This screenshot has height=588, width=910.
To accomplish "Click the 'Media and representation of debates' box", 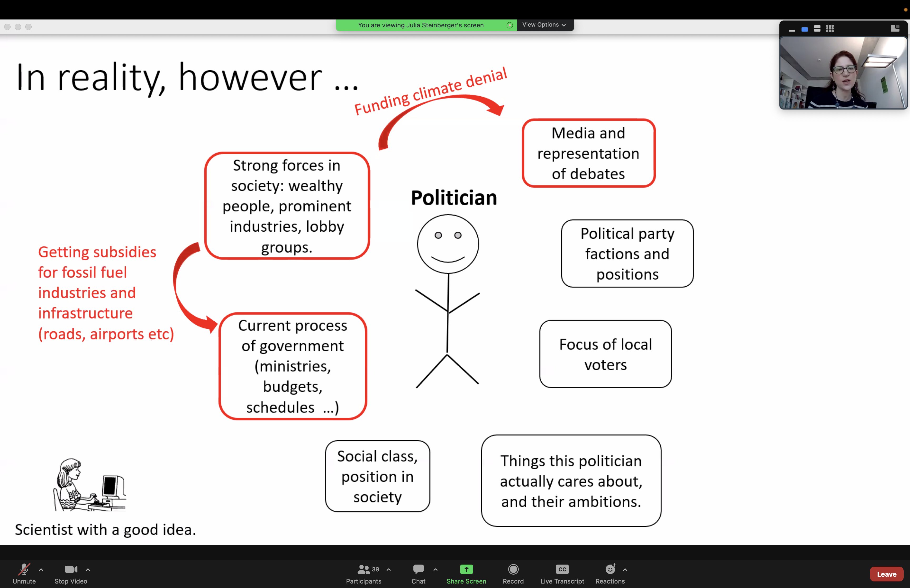I will [x=588, y=153].
